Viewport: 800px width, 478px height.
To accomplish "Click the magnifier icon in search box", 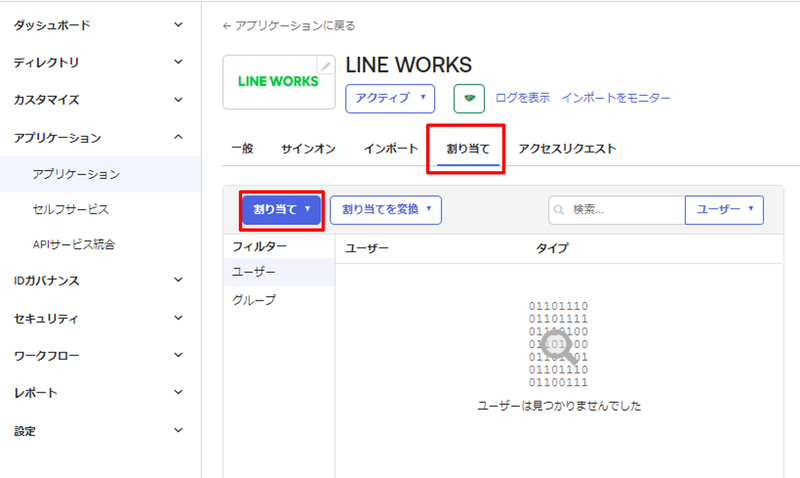I will (x=559, y=210).
